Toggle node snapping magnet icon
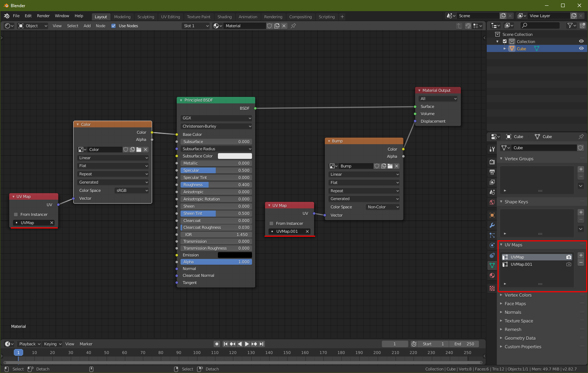Viewport: 588px width, 373px height. 468,26
